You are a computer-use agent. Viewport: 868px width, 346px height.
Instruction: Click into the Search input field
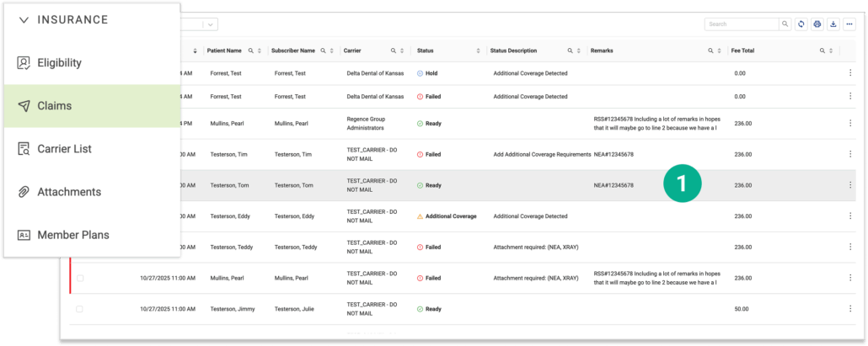pos(740,24)
